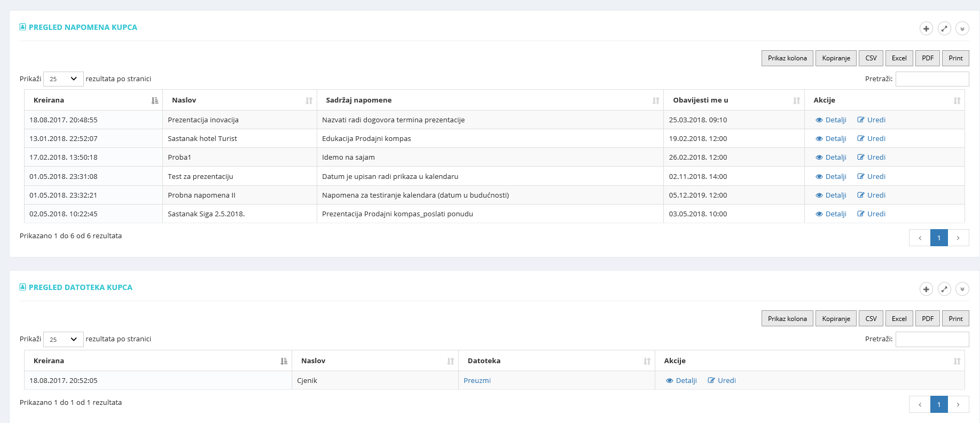Click the Pregled datoteka kupca heading
The width and height of the screenshot is (980, 423).
tap(81, 287)
